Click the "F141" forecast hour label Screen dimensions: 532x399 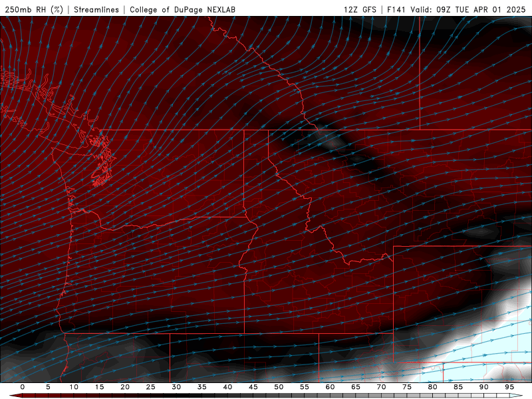tap(396, 9)
